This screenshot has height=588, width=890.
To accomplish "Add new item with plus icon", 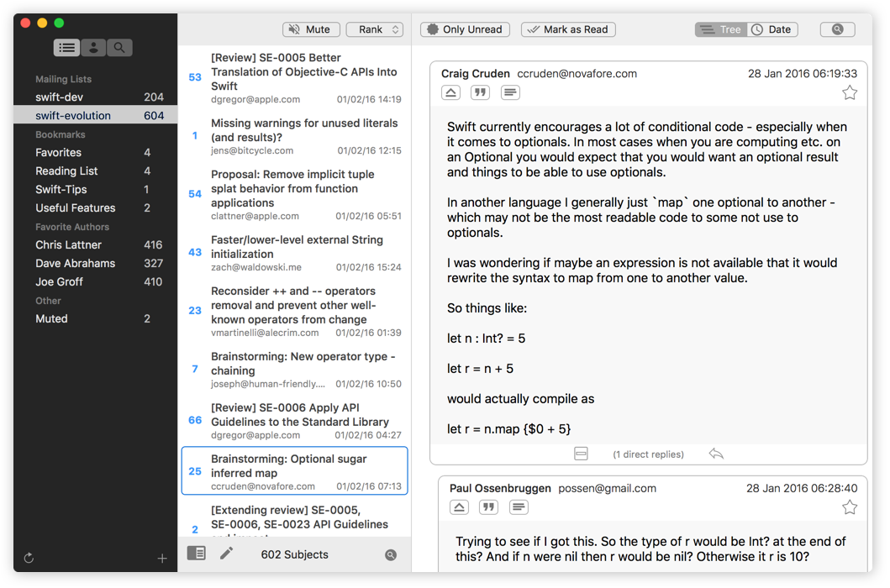I will [162, 559].
